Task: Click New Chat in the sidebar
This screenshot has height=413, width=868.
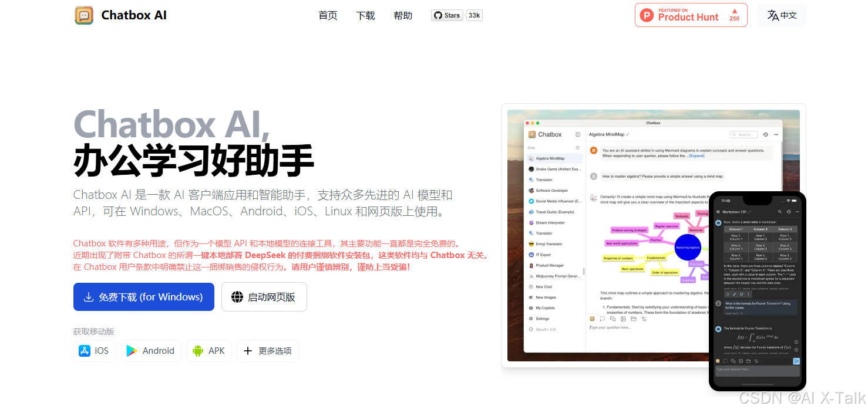Action: tap(554, 287)
